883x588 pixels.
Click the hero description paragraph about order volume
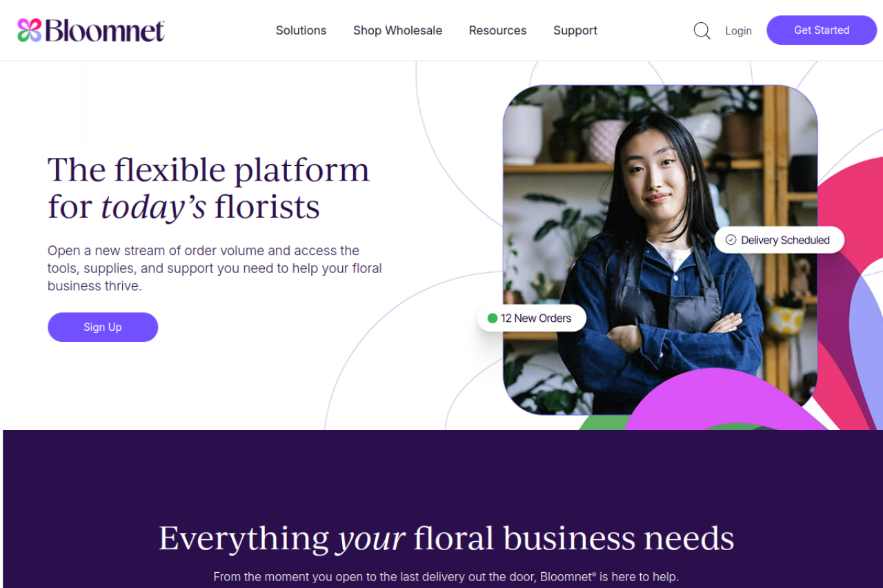(215, 268)
